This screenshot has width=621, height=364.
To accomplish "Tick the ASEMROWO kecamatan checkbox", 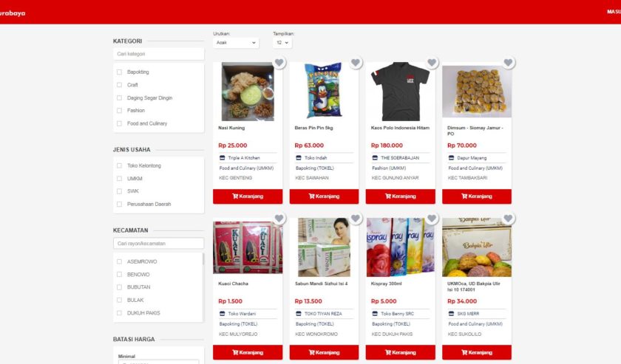I will tap(119, 261).
